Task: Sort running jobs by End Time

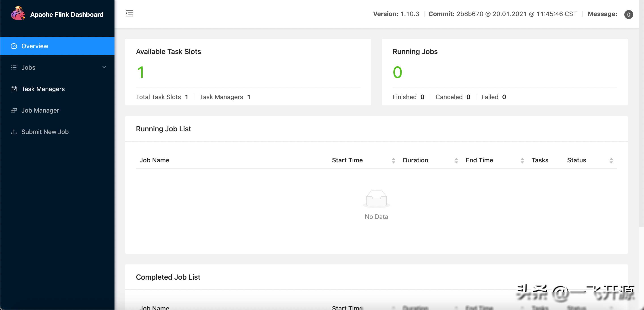Action: (x=522, y=161)
